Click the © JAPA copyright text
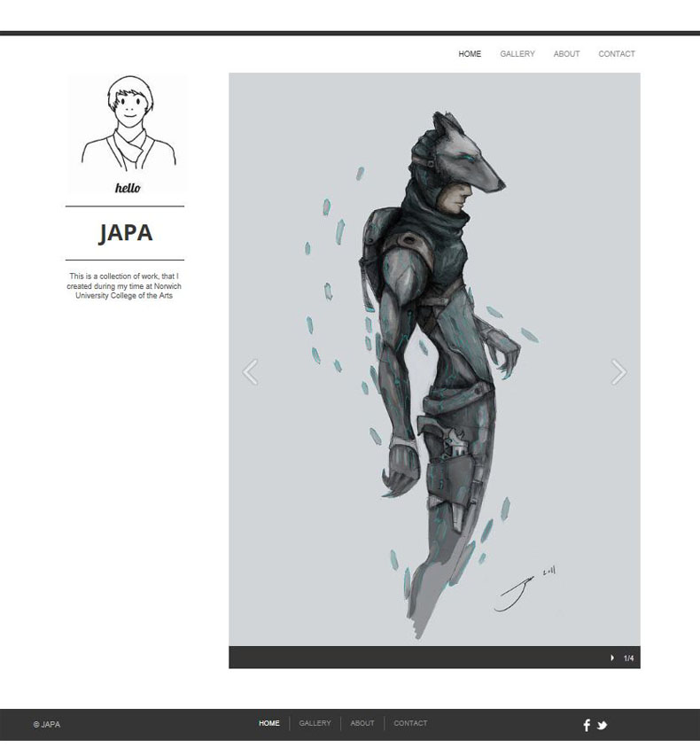 (47, 724)
